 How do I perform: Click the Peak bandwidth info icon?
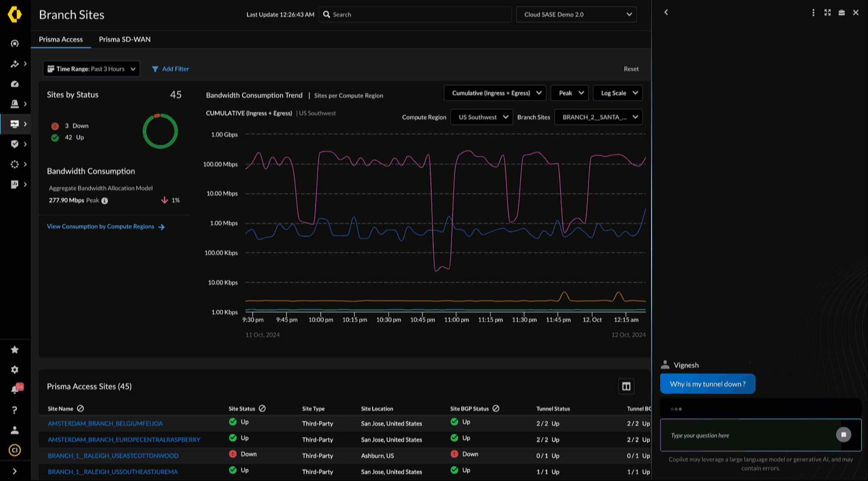click(104, 201)
